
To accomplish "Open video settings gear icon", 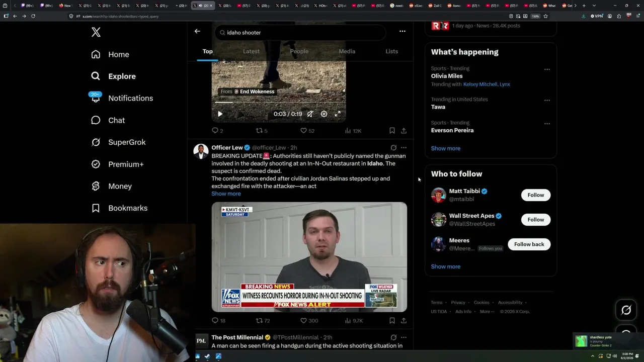I will [x=324, y=114].
